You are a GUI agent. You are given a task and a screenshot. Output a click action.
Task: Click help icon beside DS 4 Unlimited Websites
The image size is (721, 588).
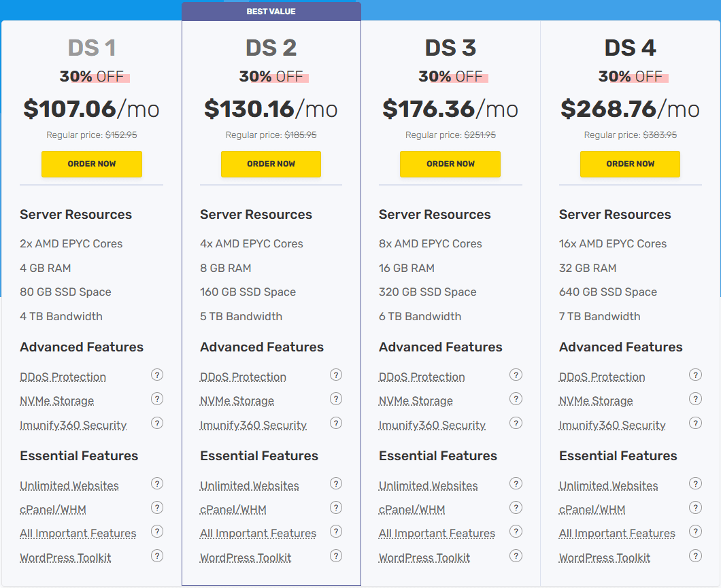pos(695,484)
